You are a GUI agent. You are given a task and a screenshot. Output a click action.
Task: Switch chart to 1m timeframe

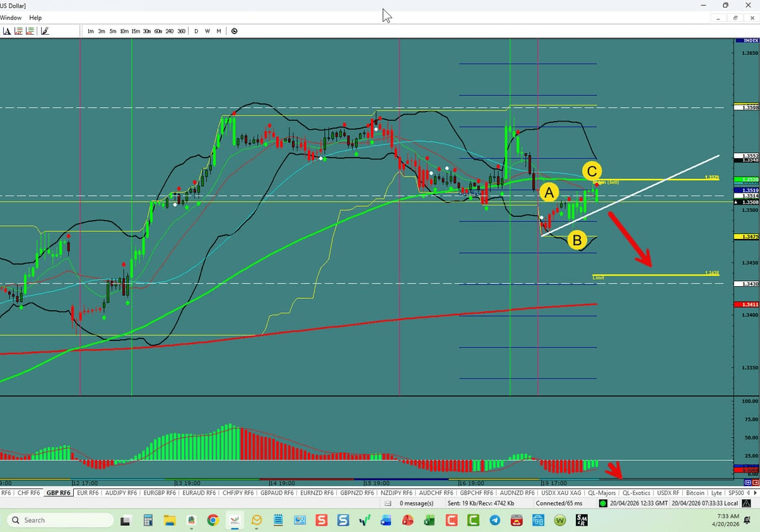(x=90, y=31)
